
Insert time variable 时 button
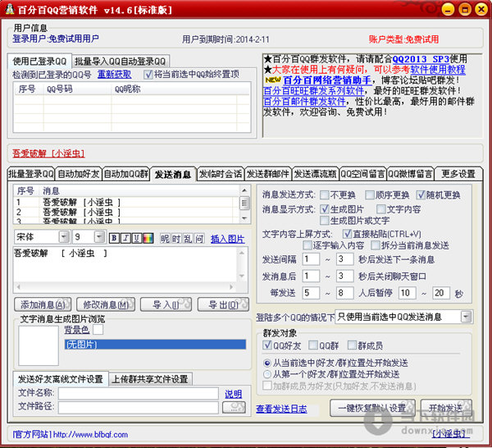176,239
